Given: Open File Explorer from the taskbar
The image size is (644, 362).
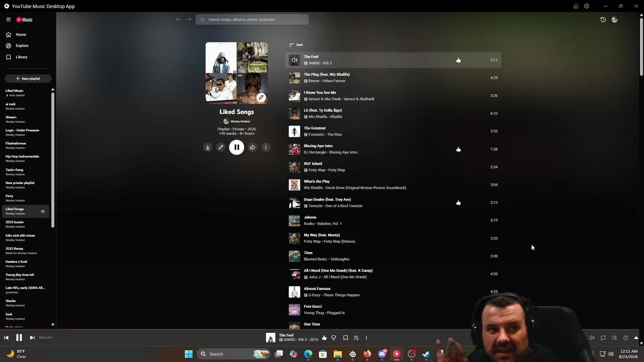Looking at the screenshot, I should pos(338,354).
